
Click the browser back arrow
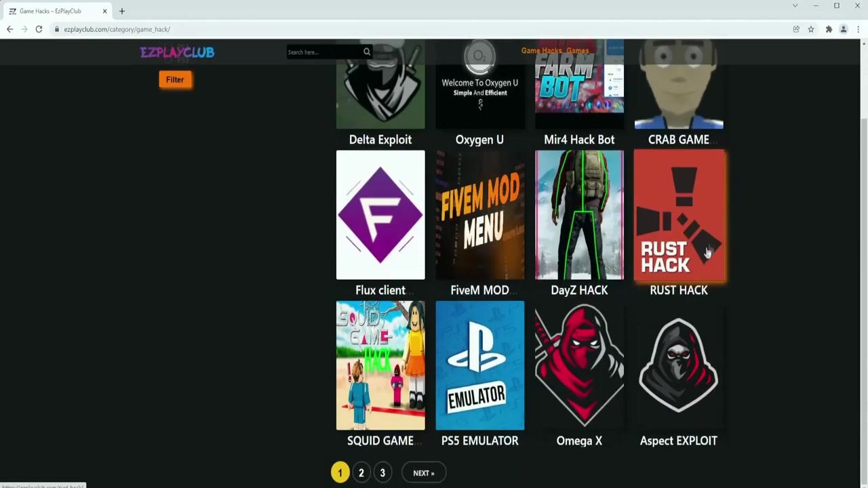click(x=9, y=29)
